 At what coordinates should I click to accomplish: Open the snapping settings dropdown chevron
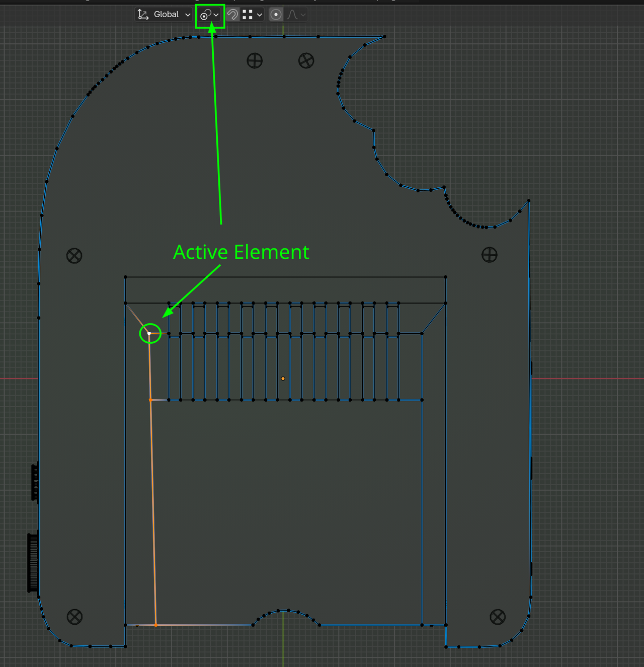[x=260, y=14]
